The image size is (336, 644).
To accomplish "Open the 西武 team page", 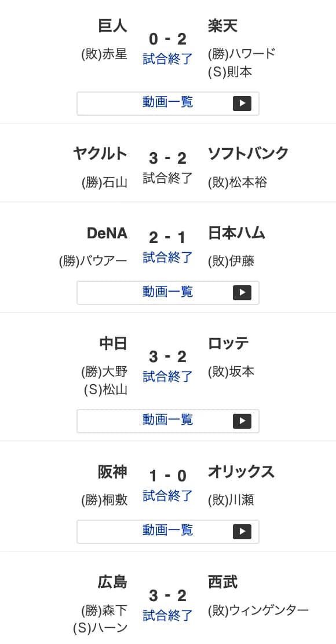I will pyautogui.click(x=222, y=582).
